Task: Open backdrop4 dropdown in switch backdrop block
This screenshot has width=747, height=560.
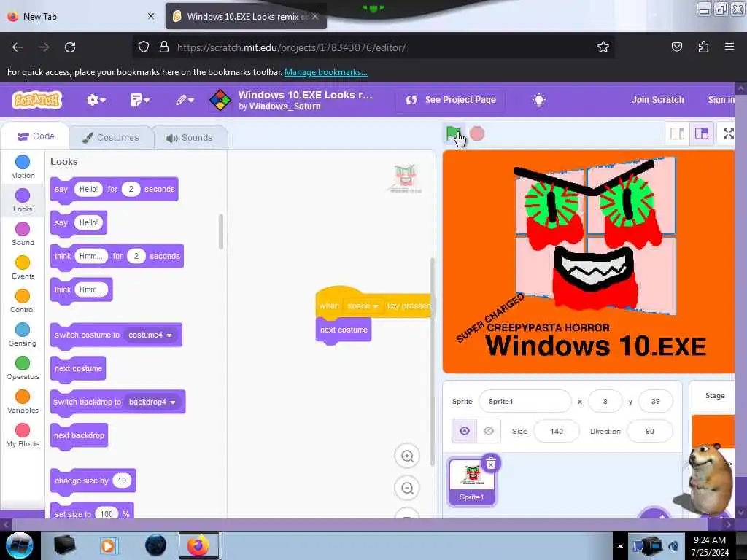Action: (152, 402)
